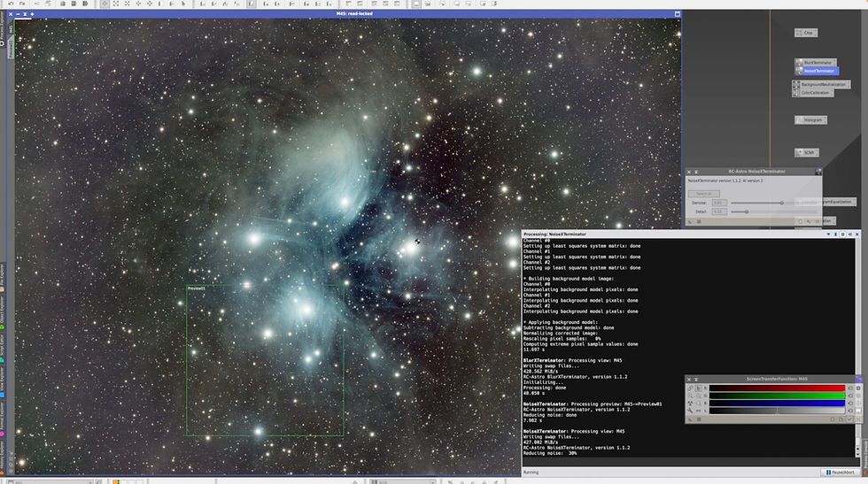The image size is (868, 484).
Task: Click the STF new instance triangle icon
Action: 690,419
